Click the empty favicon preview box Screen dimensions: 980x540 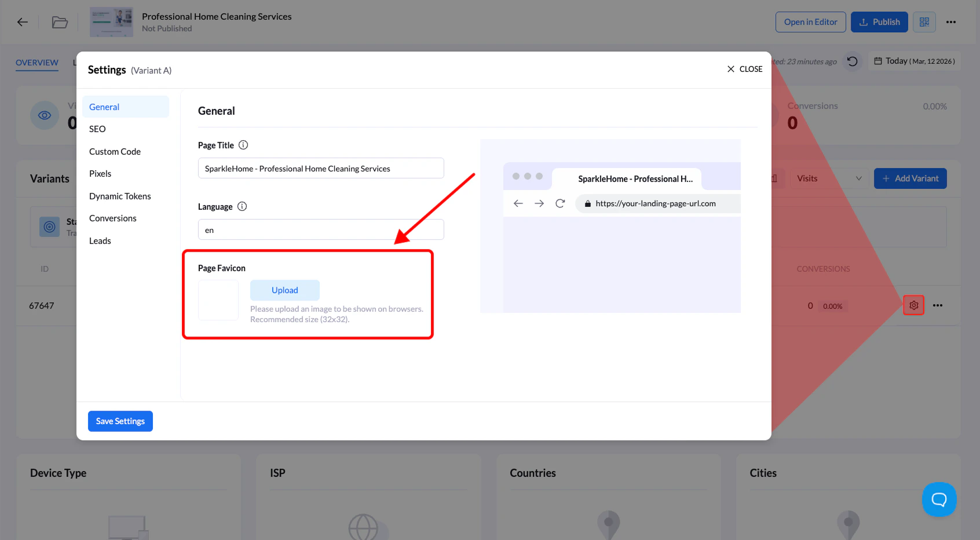(x=218, y=300)
